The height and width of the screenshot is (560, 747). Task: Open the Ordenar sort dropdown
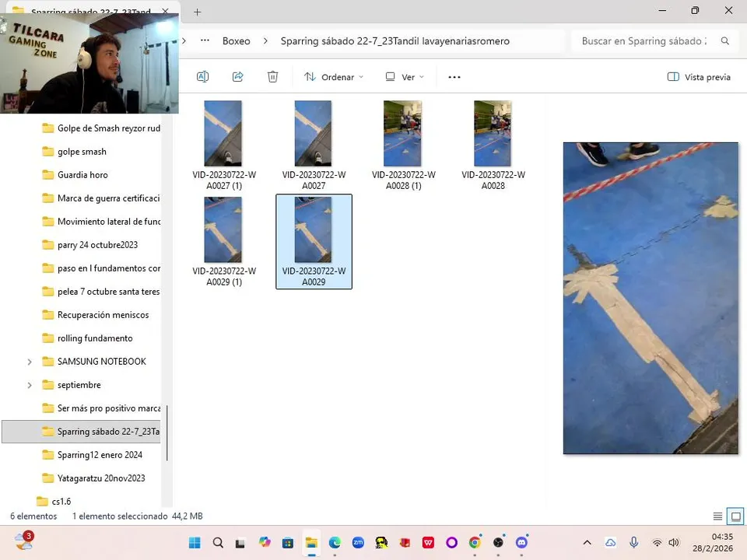pos(334,77)
